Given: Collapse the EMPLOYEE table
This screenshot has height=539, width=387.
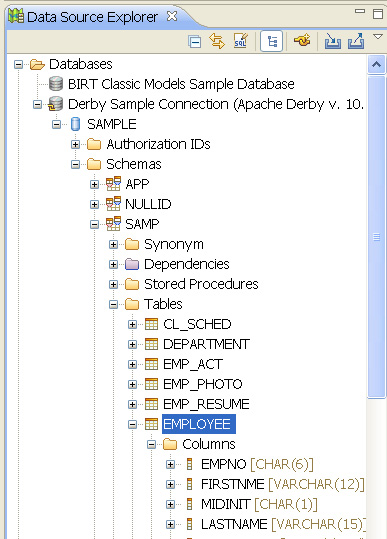Looking at the screenshot, I should [132, 425].
